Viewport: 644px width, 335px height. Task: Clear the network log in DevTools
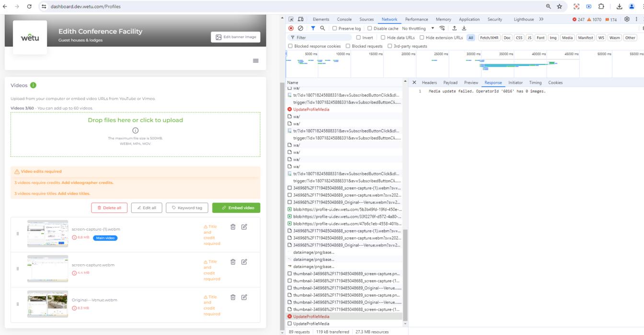click(300, 28)
